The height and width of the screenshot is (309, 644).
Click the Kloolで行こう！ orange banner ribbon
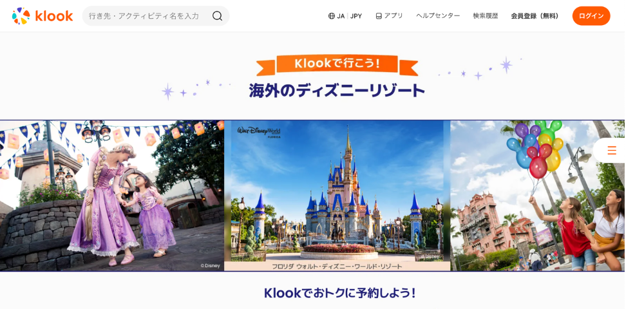coord(337,64)
